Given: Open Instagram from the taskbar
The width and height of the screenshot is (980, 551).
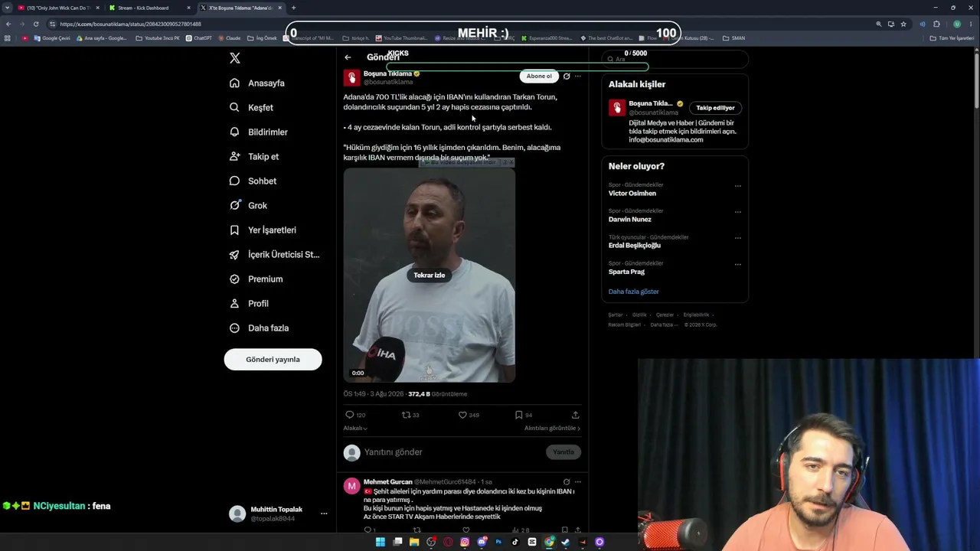Looking at the screenshot, I should tap(465, 542).
